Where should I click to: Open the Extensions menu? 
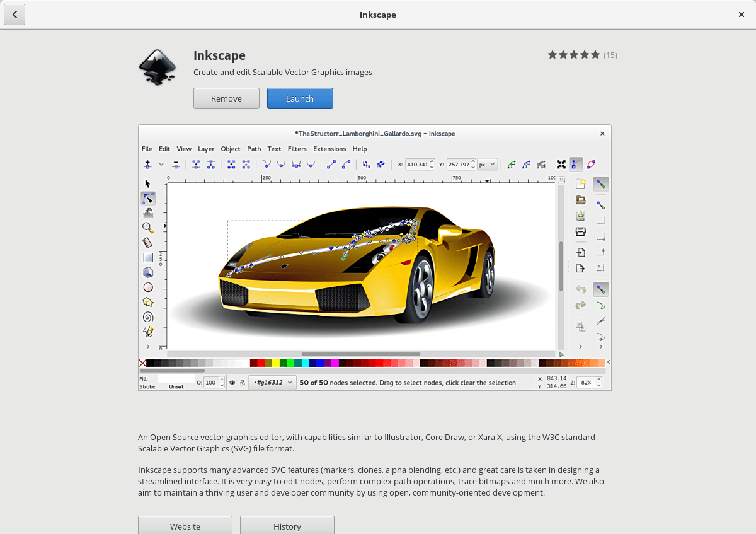click(329, 149)
